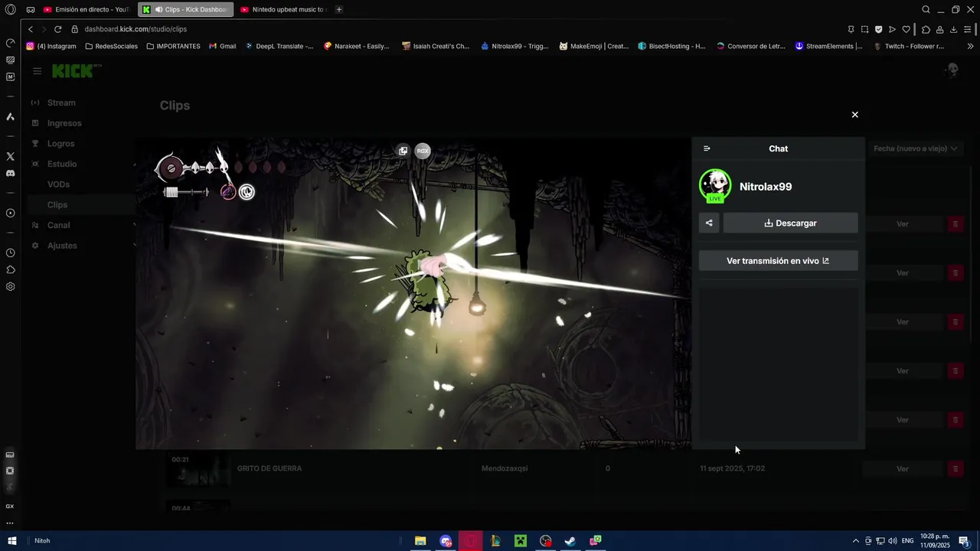Click the Mendozaxqsi creator name
980x551 pixels.
coord(505,468)
